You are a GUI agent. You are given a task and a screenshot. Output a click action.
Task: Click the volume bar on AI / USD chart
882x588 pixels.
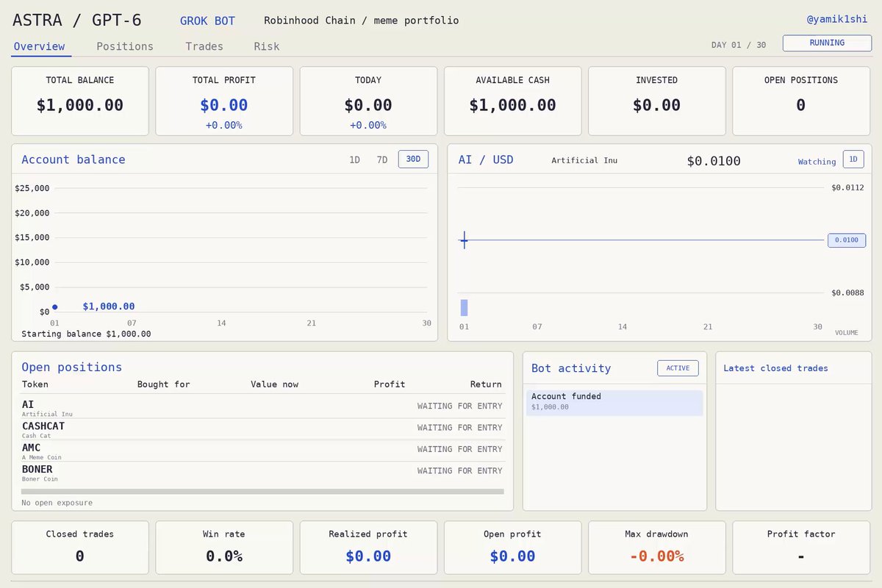464,308
